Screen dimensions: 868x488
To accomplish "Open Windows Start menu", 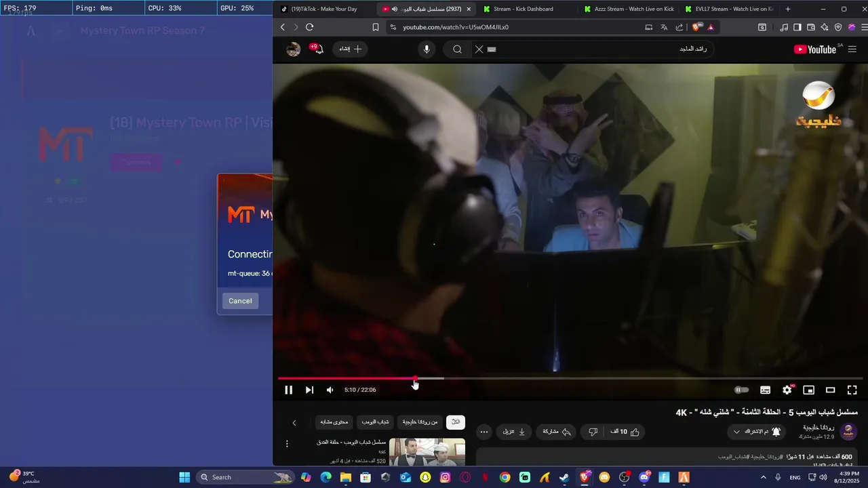I will 184,477.
